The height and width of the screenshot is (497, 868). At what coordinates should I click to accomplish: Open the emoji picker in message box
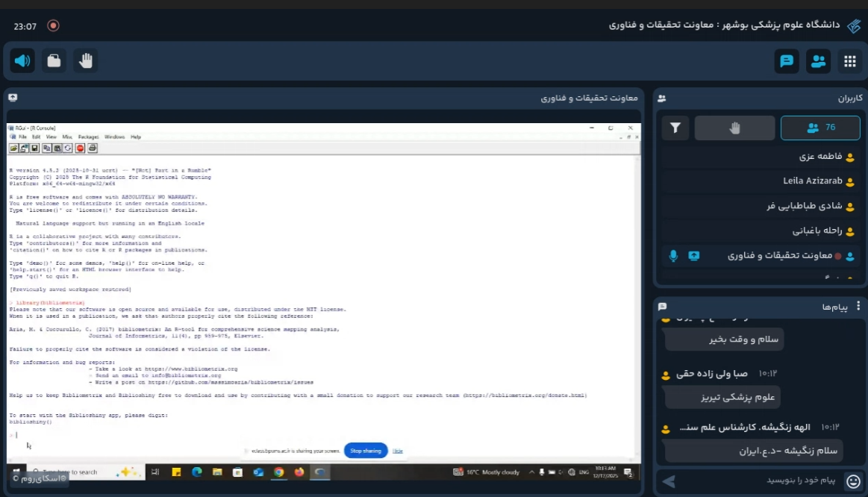point(852,481)
